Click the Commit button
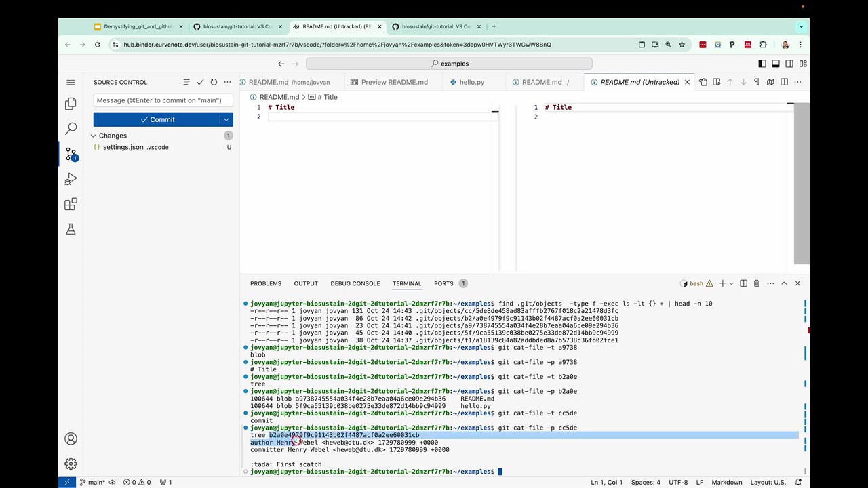The height and width of the screenshot is (488, 868). coord(157,119)
